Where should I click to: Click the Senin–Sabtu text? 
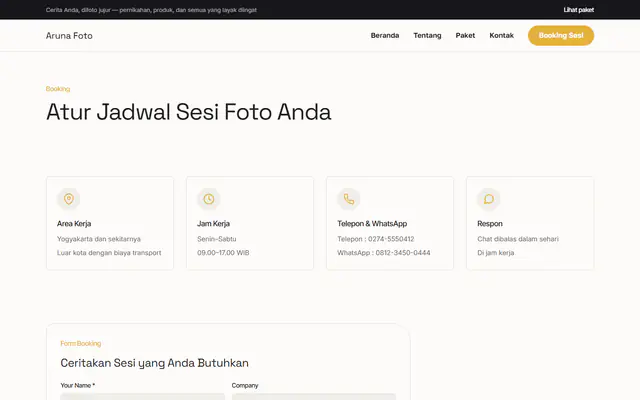[x=217, y=239]
